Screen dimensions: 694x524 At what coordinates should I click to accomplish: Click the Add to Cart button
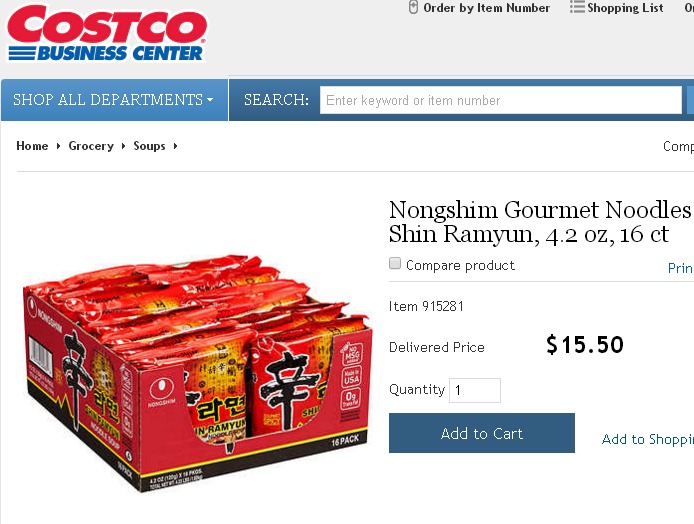(x=482, y=433)
